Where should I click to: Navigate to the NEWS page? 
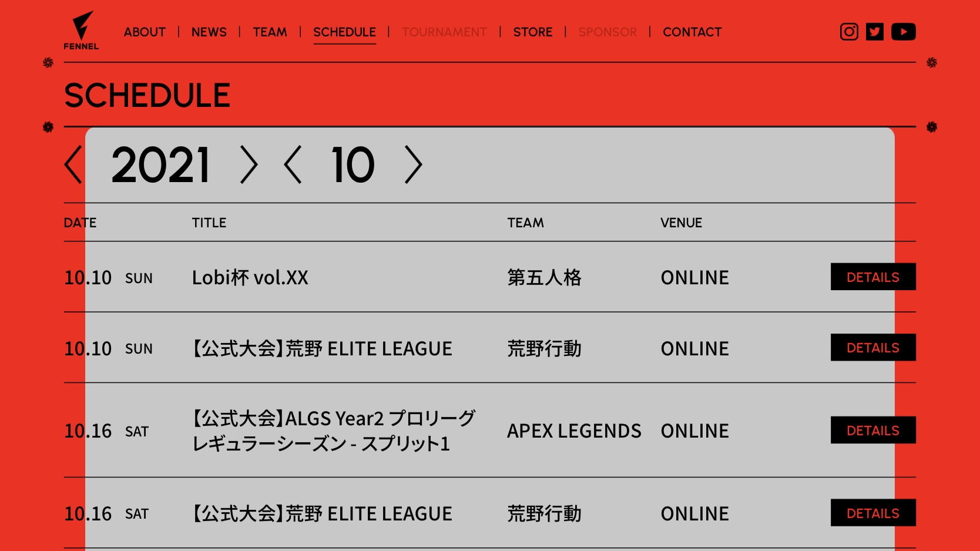(x=209, y=32)
